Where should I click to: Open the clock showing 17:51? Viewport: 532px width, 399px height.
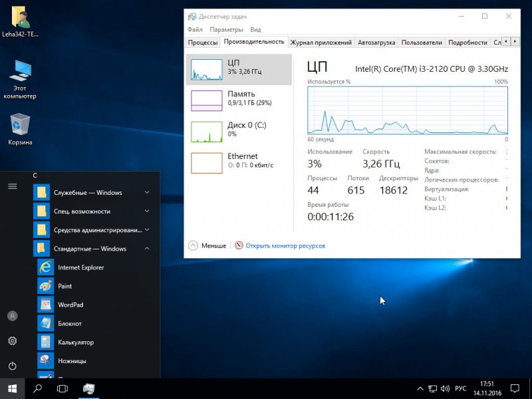(x=487, y=389)
